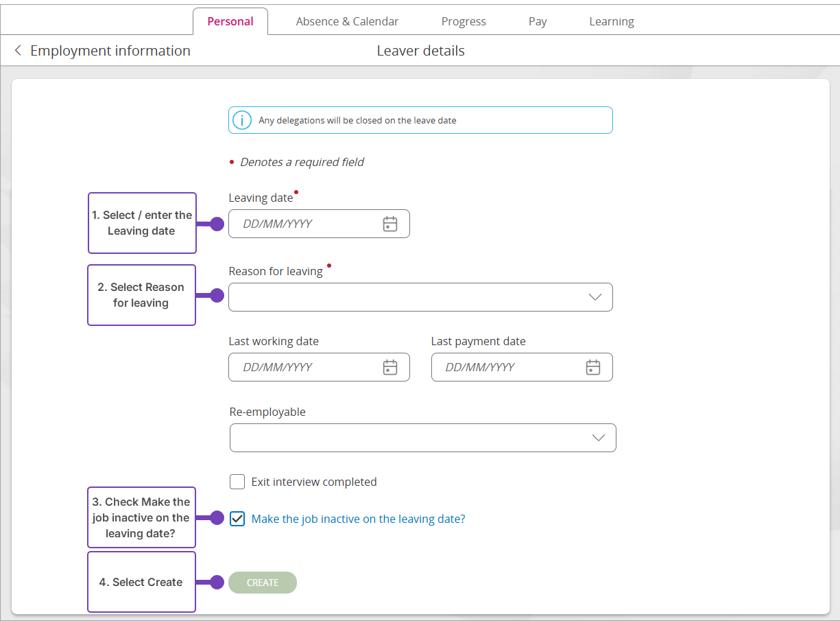Select the Pay tab
Screen dimensions: 840x621
click(538, 21)
